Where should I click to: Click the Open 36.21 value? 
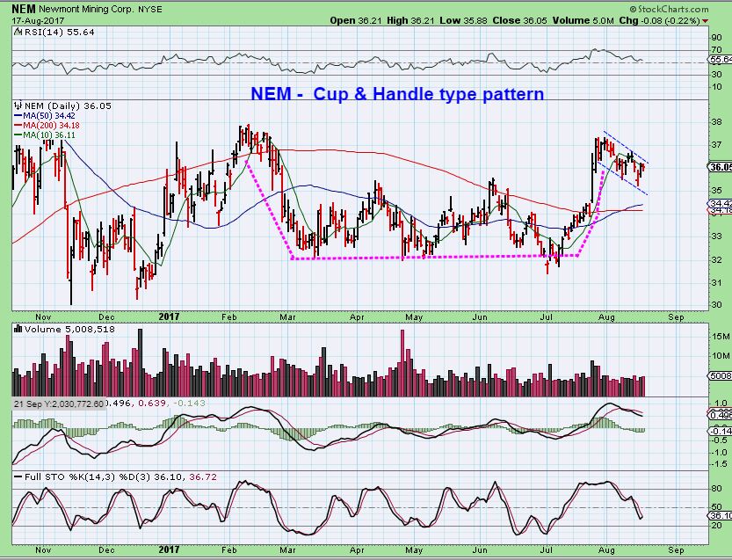click(356, 20)
